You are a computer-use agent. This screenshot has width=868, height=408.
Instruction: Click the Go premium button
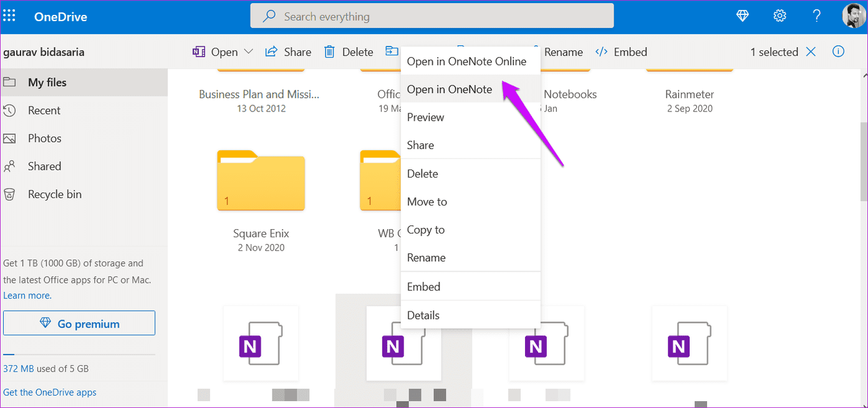pos(79,323)
